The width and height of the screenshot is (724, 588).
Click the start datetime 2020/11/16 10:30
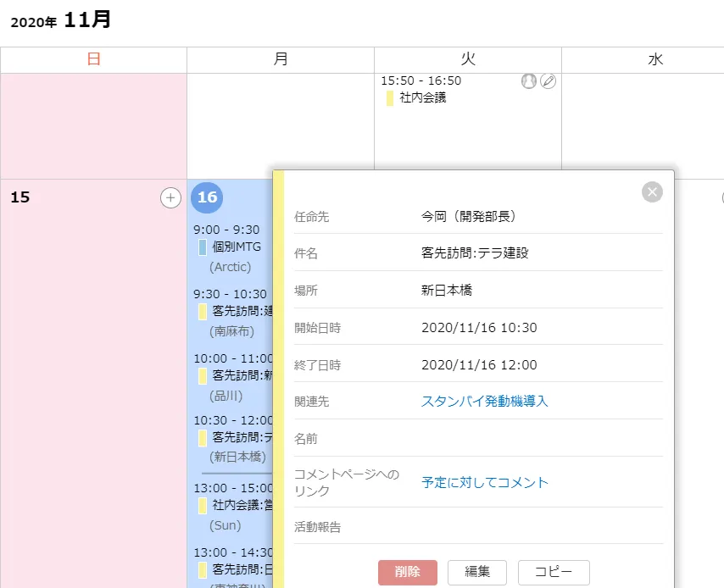click(479, 328)
